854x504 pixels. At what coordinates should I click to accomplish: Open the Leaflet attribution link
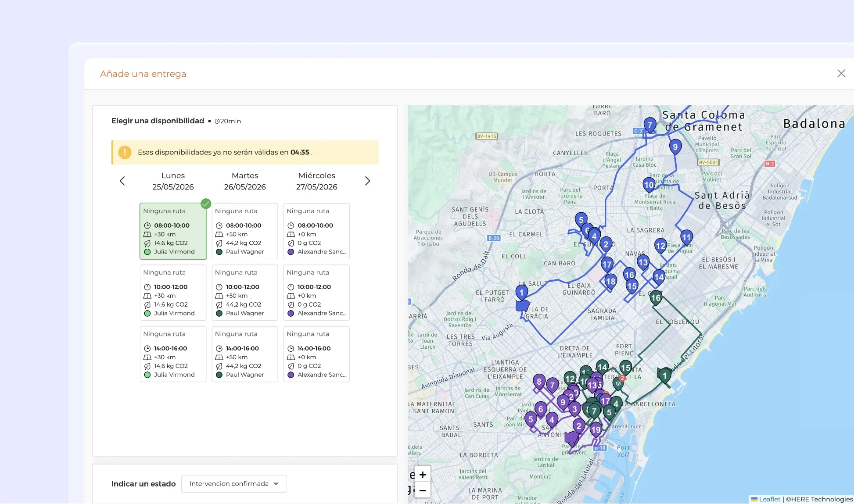click(x=770, y=499)
